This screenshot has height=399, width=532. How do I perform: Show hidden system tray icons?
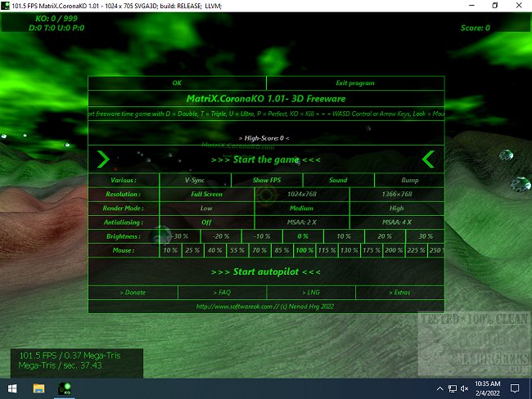(x=440, y=388)
